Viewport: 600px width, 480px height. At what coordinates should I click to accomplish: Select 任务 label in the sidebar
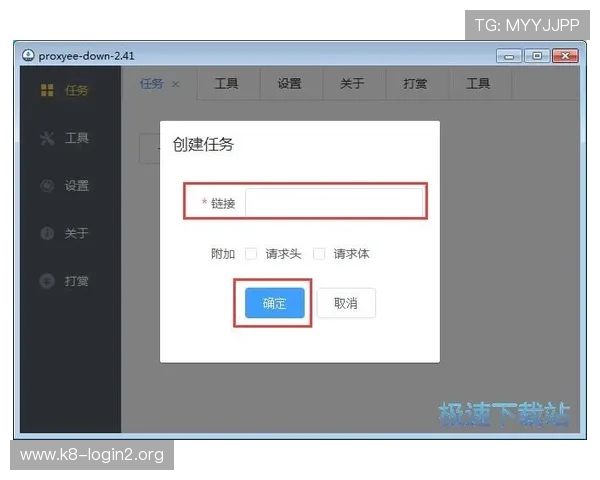click(x=77, y=90)
